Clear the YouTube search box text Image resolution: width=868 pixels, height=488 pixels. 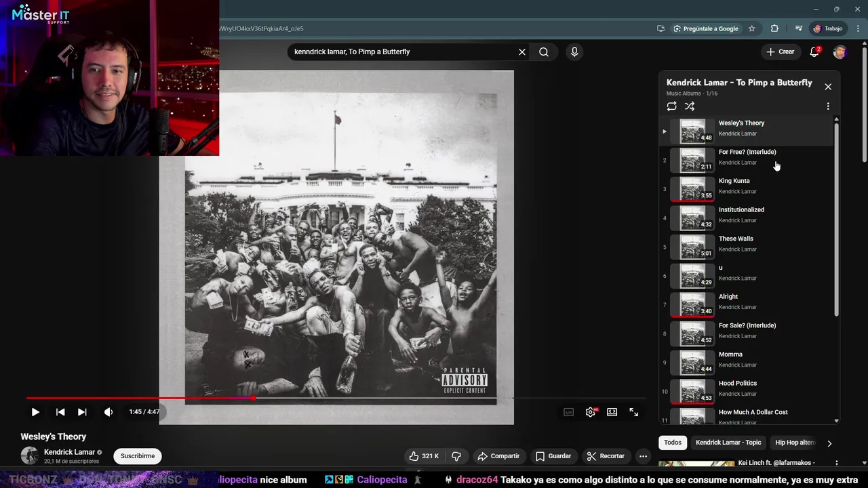click(522, 52)
